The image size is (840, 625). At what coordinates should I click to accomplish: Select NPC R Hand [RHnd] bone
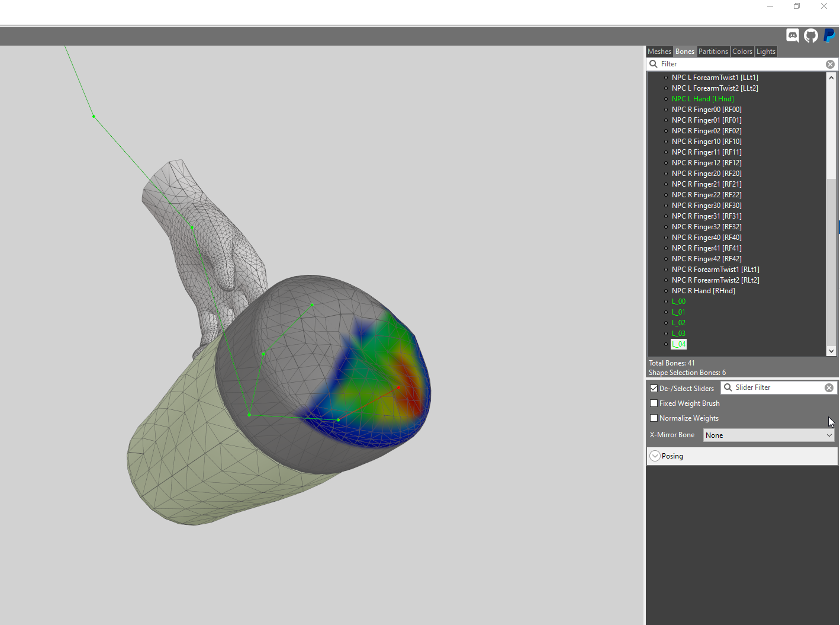[x=703, y=291]
